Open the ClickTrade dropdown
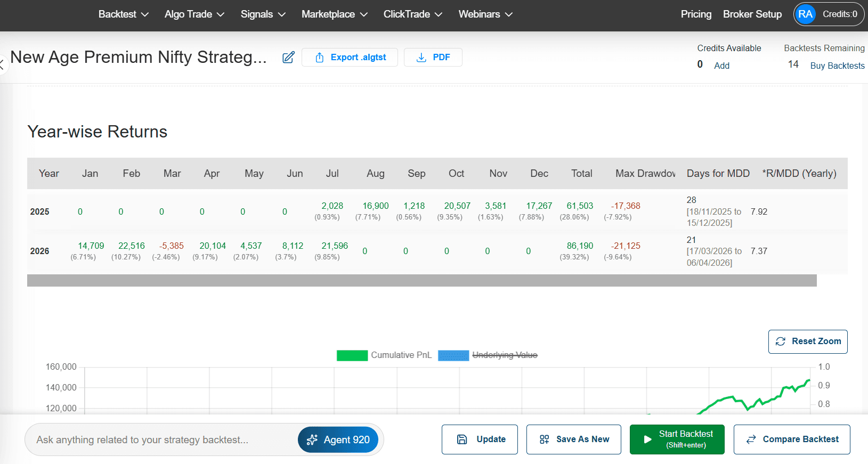This screenshot has height=464, width=868. click(413, 14)
